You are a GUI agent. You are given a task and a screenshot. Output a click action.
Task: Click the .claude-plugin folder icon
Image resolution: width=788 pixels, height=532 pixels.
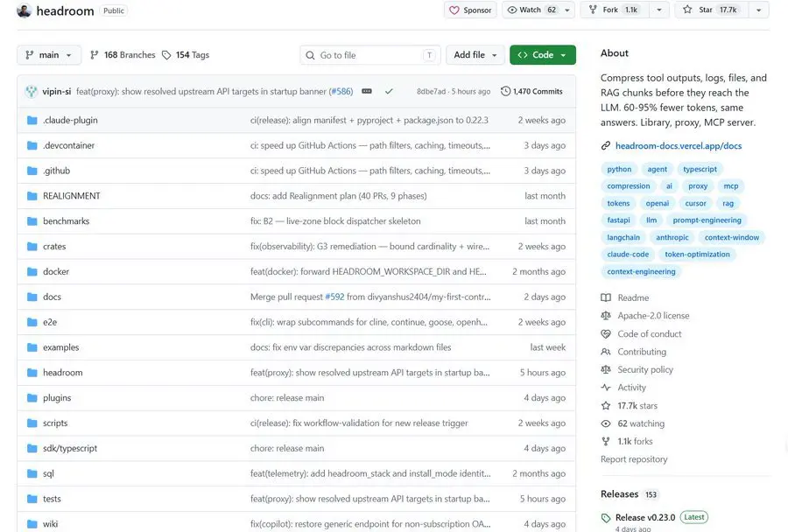coord(32,120)
